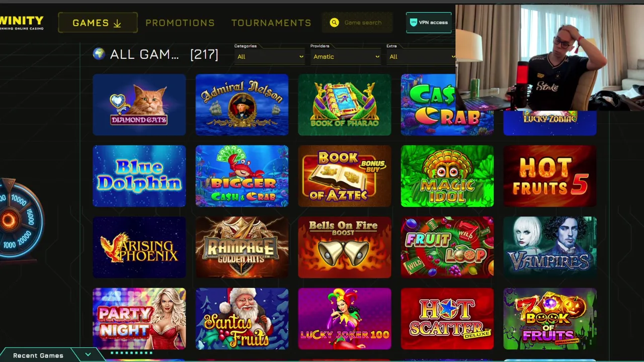Viewport: 644px width, 362px height.
Task: Click the download arrow in Games button
Action: [117, 23]
